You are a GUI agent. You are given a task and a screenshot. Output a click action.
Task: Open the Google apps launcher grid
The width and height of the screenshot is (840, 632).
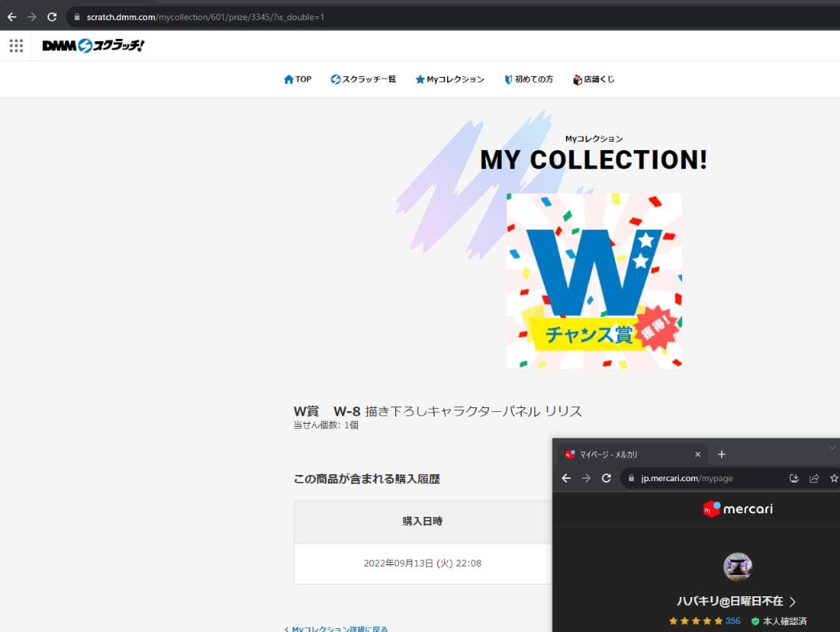16,45
